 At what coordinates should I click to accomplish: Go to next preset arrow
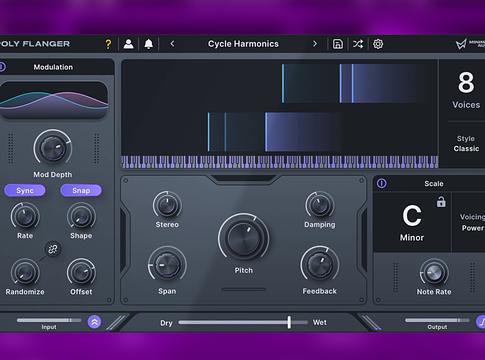click(315, 44)
